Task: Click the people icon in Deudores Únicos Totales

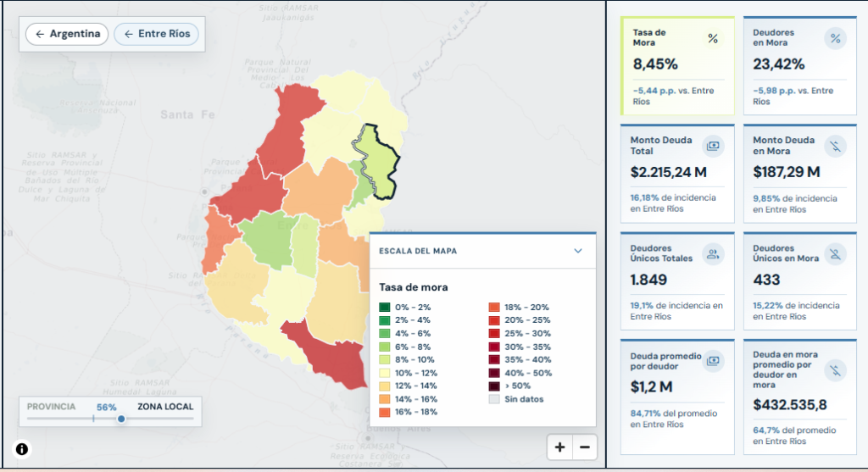Action: [713, 254]
